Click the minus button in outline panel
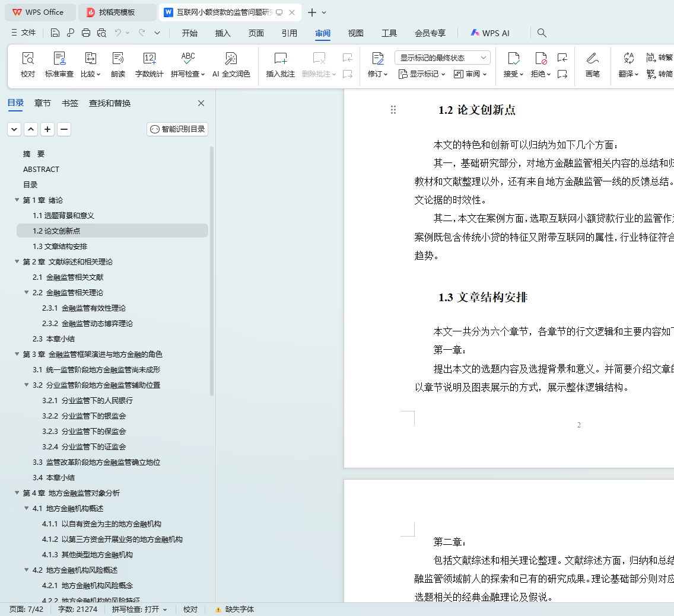This screenshot has height=616, width=674. tap(64, 129)
